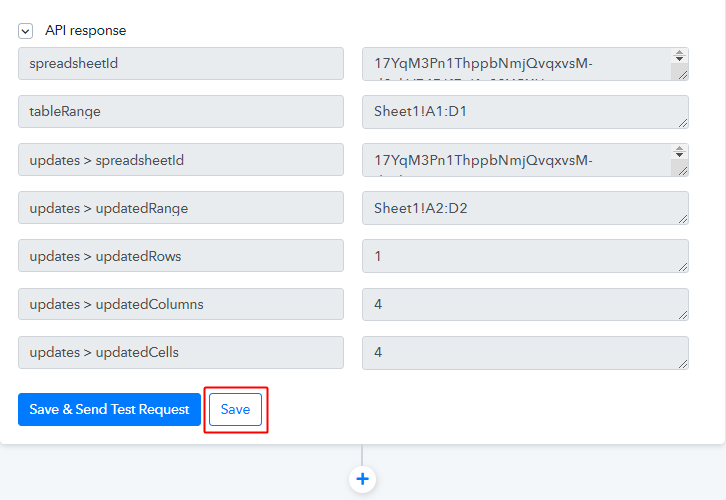Select the updatedColumns value field
This screenshot has width=726, height=500.
(524, 304)
